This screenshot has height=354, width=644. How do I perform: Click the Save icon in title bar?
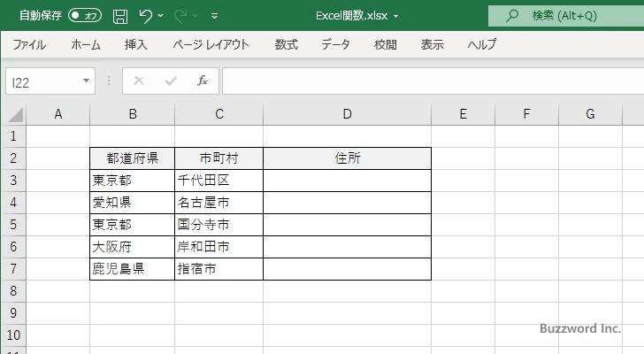tap(120, 17)
